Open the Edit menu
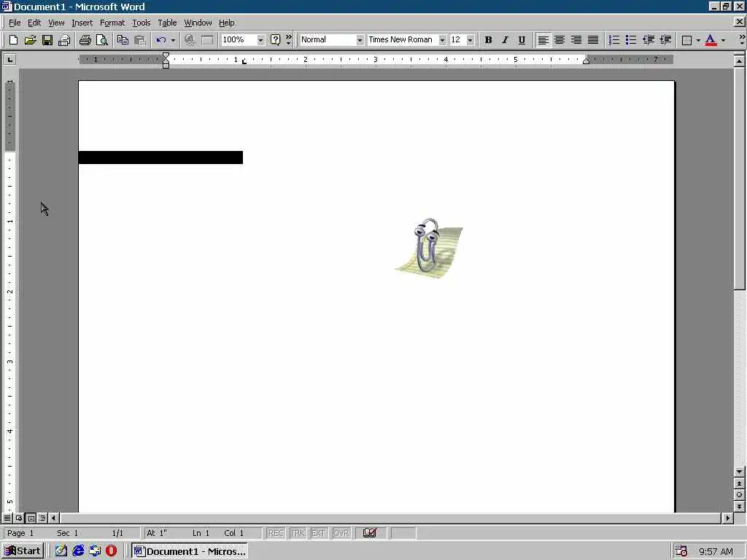Image resolution: width=747 pixels, height=560 pixels. pyautogui.click(x=34, y=23)
